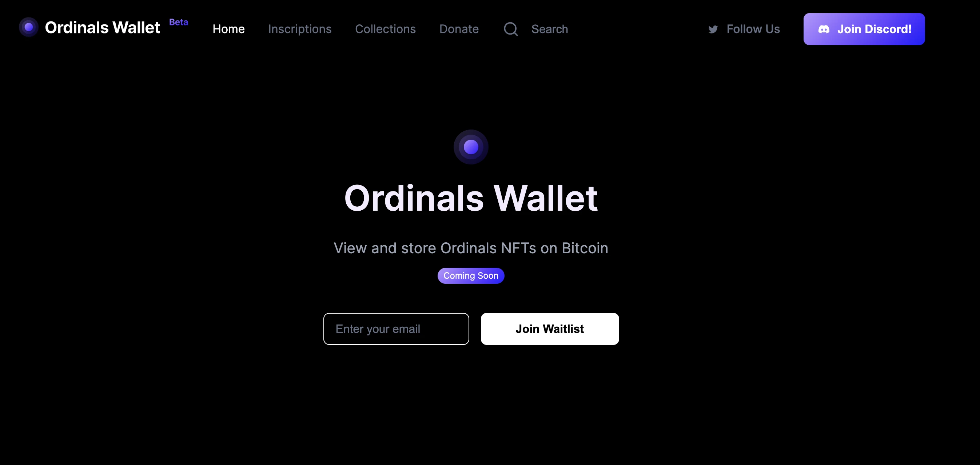Select the Home menu item
The height and width of the screenshot is (465, 980).
(x=230, y=29)
